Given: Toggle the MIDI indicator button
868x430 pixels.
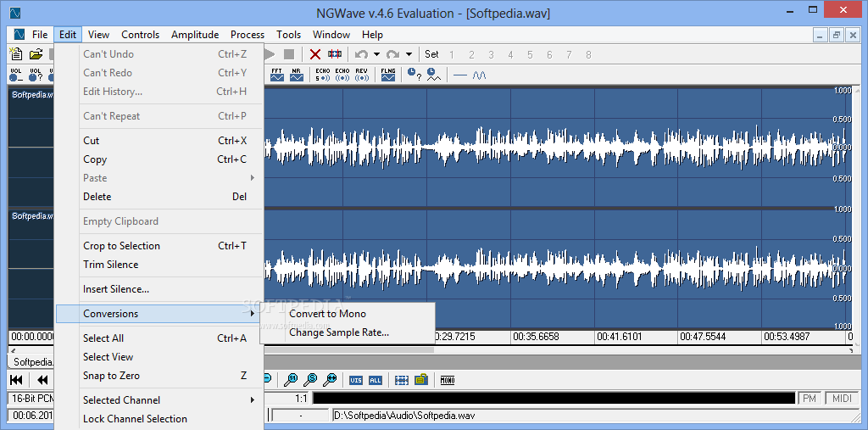Looking at the screenshot, I should coord(842,398).
